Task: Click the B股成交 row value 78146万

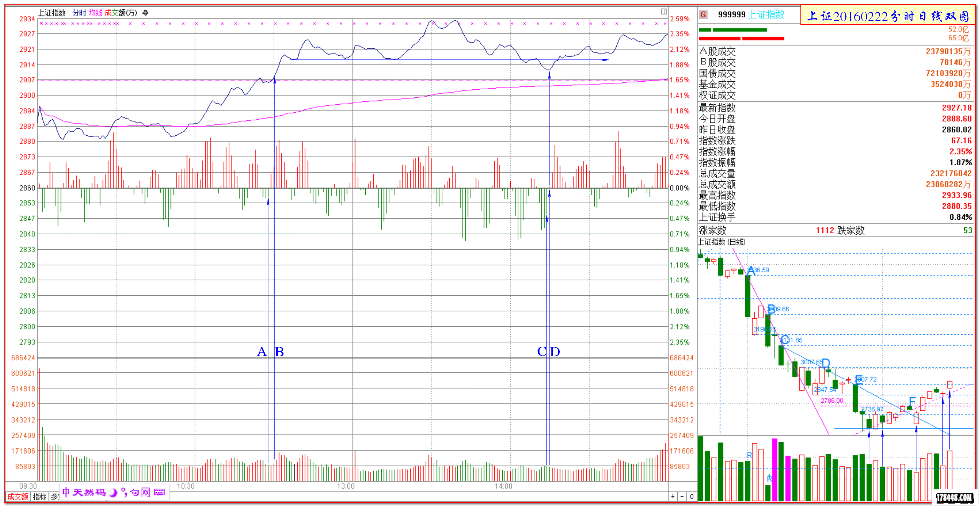Action: [955, 63]
